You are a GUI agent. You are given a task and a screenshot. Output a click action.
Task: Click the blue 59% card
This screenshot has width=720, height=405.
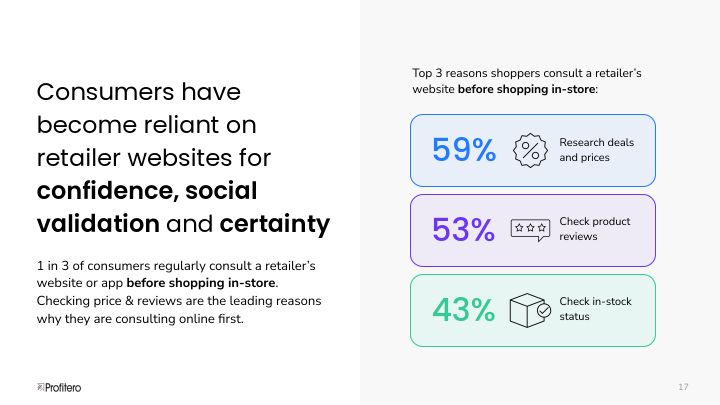click(x=533, y=151)
